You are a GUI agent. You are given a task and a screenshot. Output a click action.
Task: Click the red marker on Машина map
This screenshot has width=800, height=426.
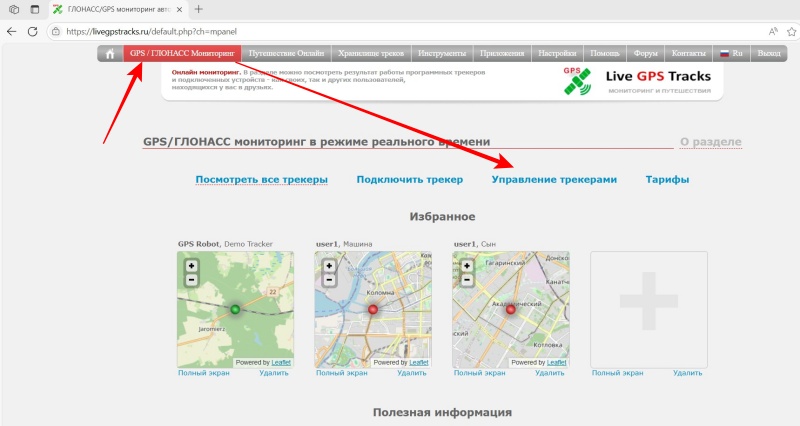pos(373,309)
